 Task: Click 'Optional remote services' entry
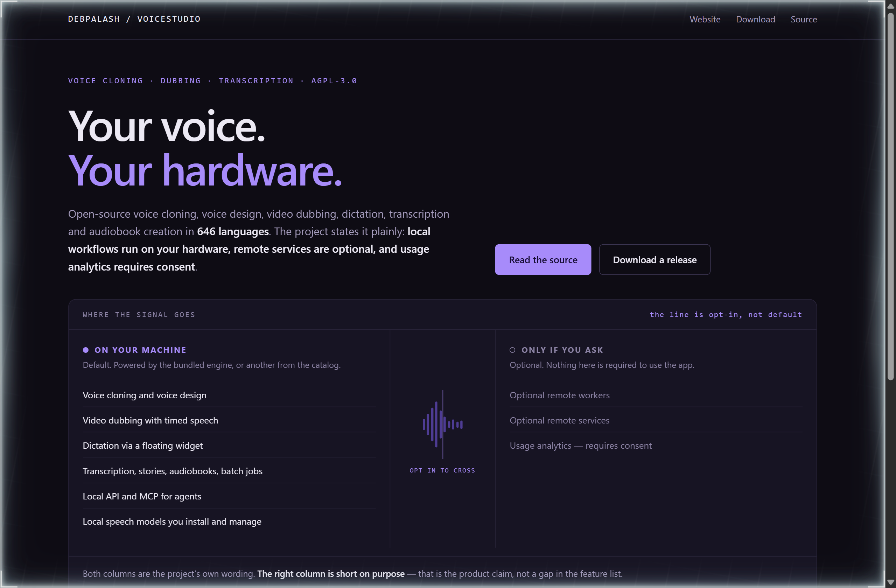656,420
